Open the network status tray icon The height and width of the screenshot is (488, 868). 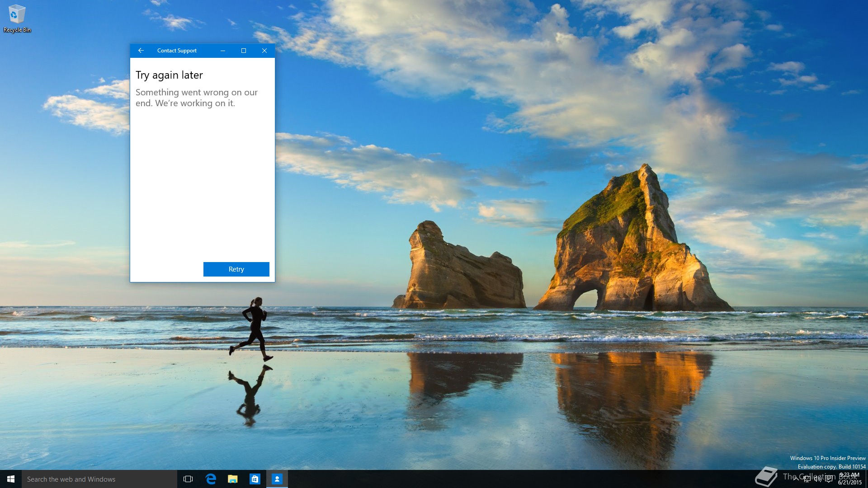[807, 479]
